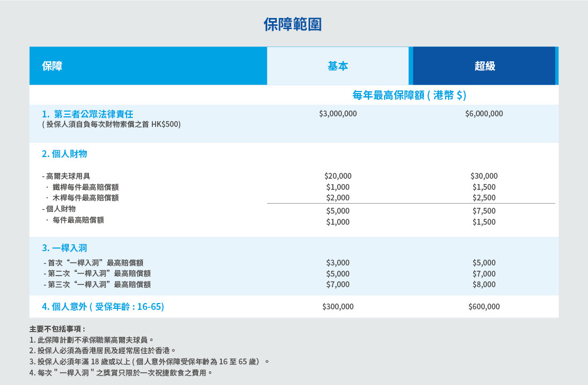This screenshot has height=385, width=588.
Task: Select the 超級 plan column header
Action: coord(484,66)
